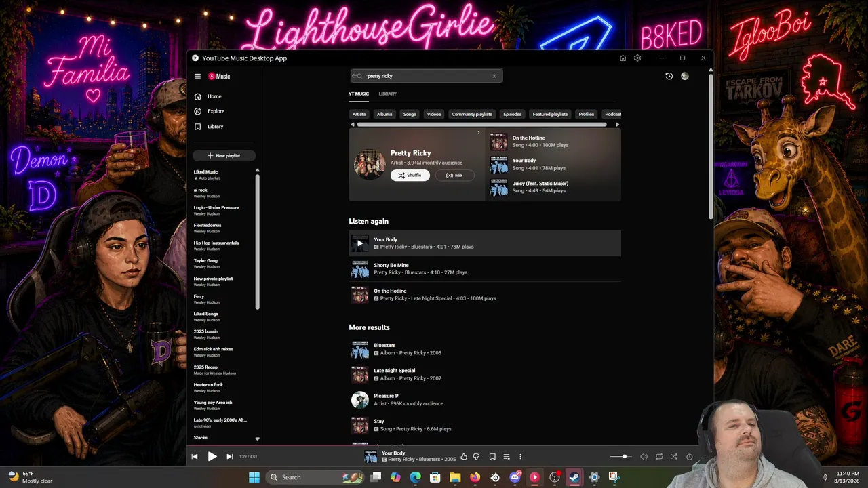Open Steam from the taskbar
868x488 pixels.
click(x=574, y=477)
